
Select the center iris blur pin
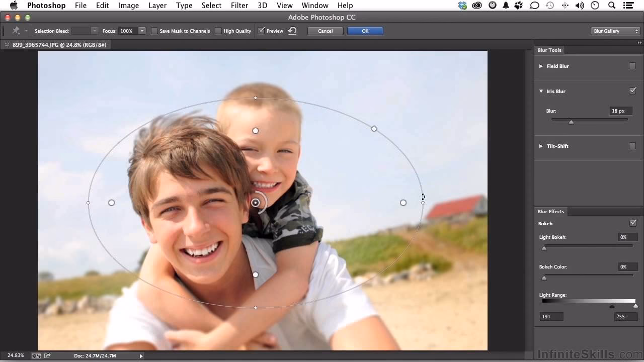[256, 203]
